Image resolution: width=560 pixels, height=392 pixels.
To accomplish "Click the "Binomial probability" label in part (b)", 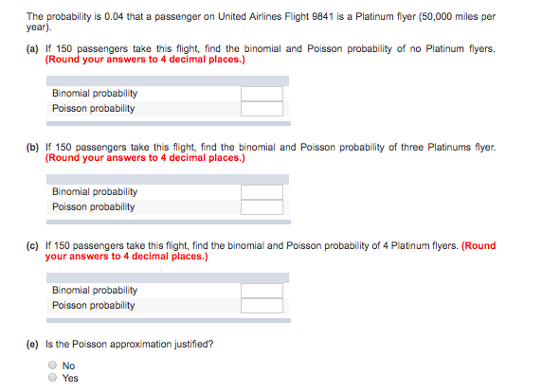I will click(95, 192).
